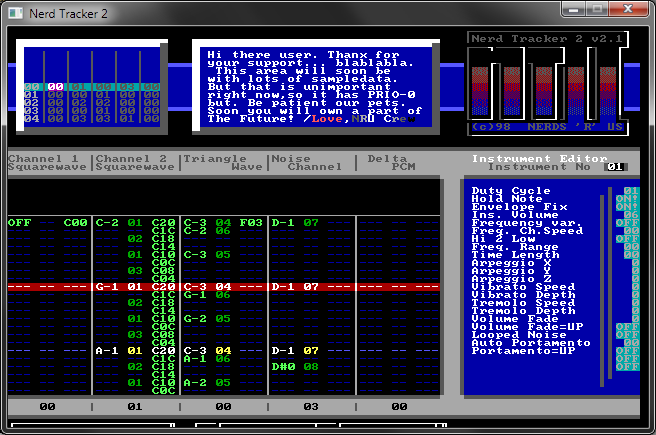
Task: Click the F03 effect in Triangle channel
Action: pos(251,223)
